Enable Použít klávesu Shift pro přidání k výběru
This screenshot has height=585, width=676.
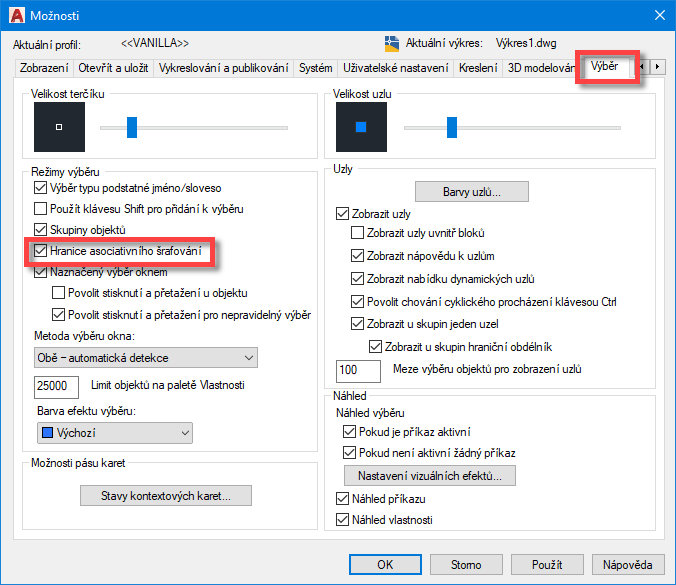pyautogui.click(x=41, y=209)
